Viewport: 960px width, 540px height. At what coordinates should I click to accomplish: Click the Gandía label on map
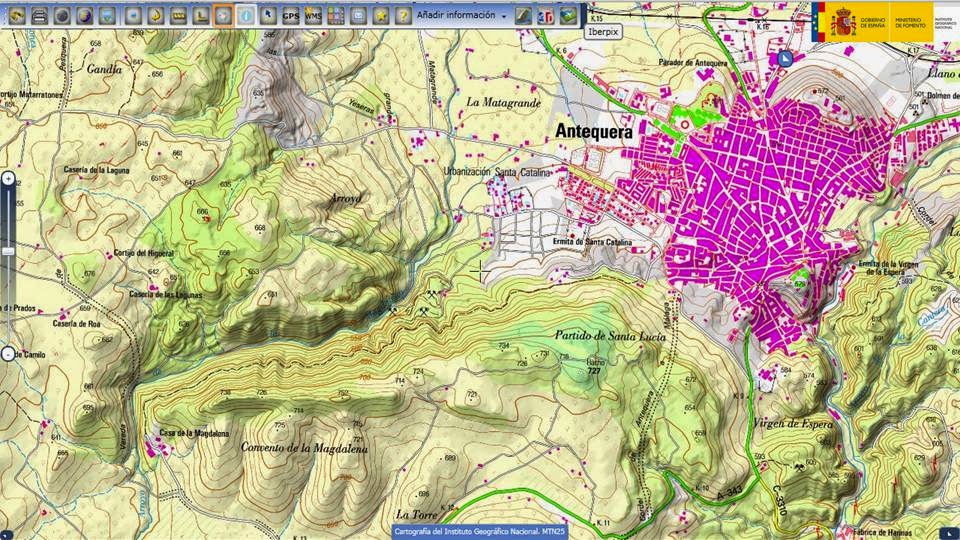tap(104, 69)
